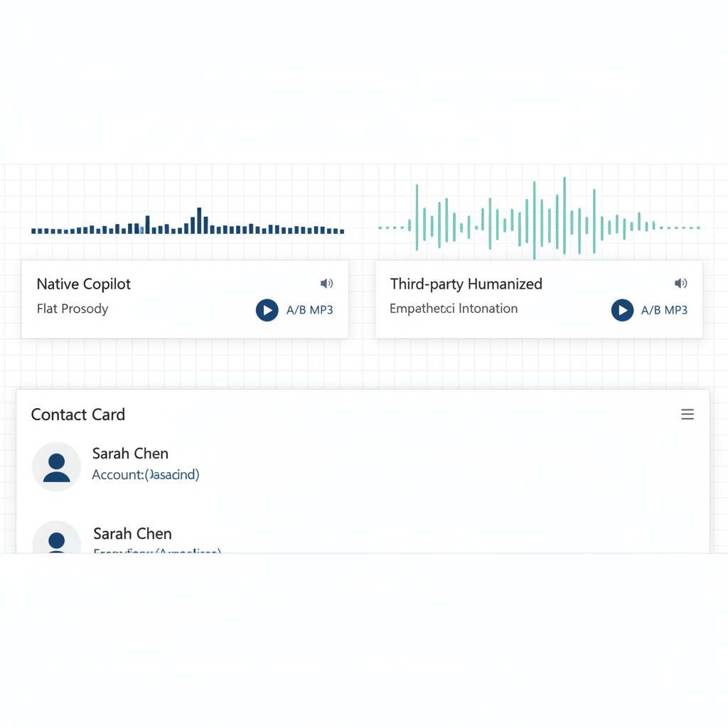Open the Contact Card hamburger menu

pos(687,414)
